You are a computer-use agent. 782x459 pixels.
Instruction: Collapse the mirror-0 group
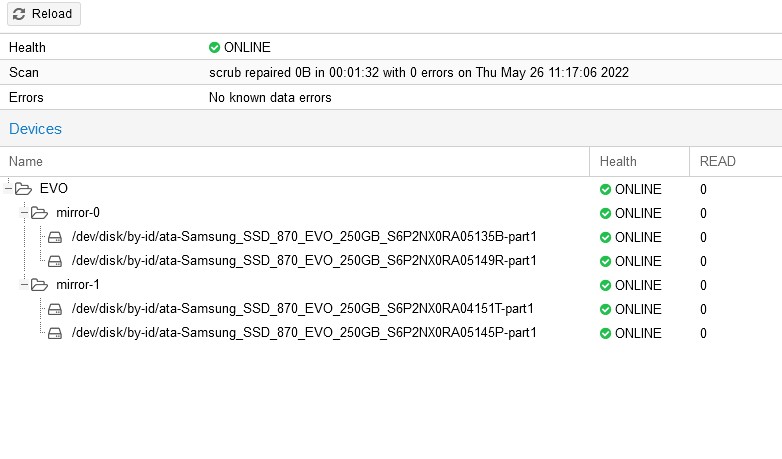tap(24, 213)
